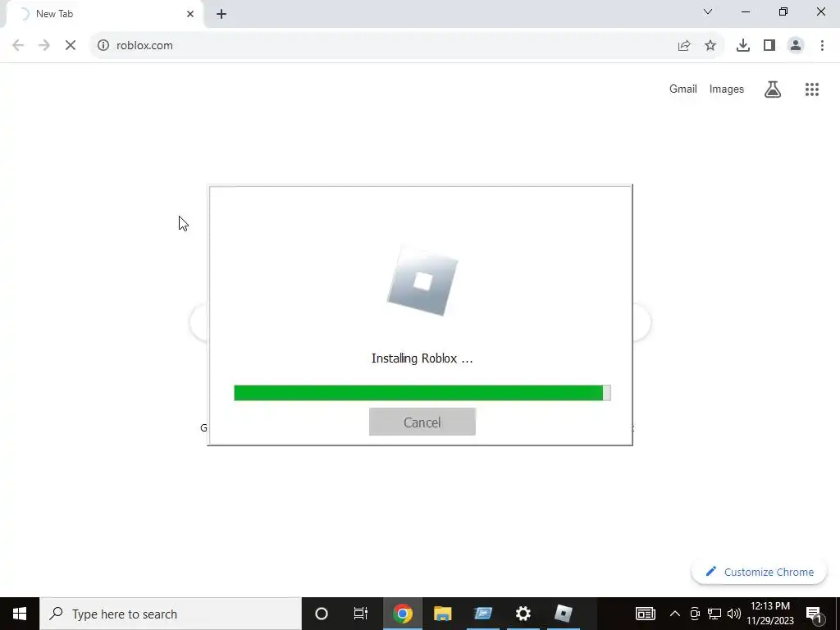Open network status tray icon
This screenshot has height=630, width=840.
tap(714, 614)
